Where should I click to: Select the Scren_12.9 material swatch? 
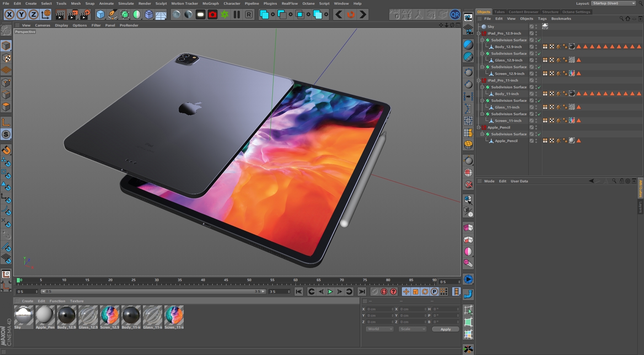(x=109, y=316)
